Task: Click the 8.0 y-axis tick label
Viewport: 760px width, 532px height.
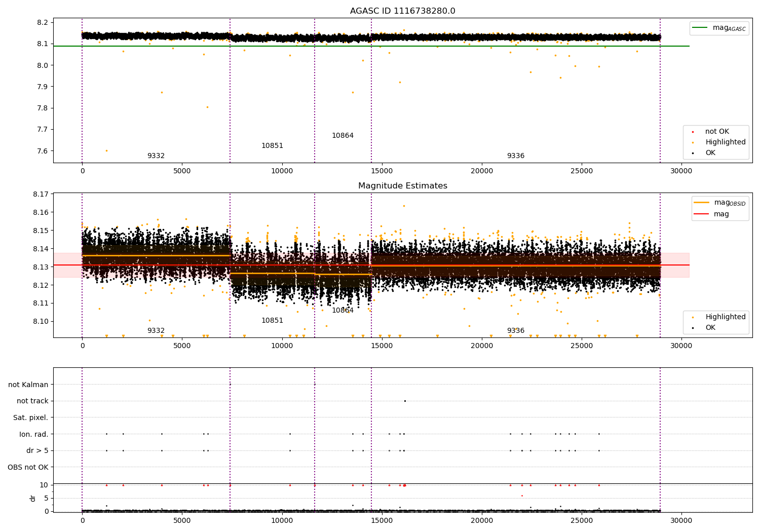Action: pyautogui.click(x=43, y=65)
